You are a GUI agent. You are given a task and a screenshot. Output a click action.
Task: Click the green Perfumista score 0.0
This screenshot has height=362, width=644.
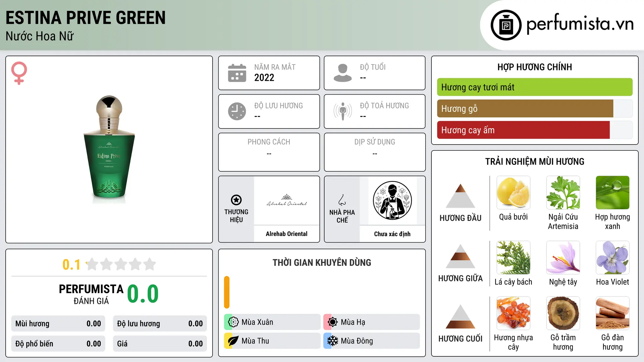[143, 294]
